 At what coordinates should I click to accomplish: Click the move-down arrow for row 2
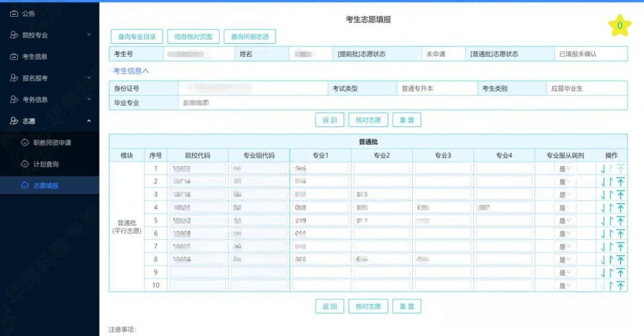coord(603,182)
